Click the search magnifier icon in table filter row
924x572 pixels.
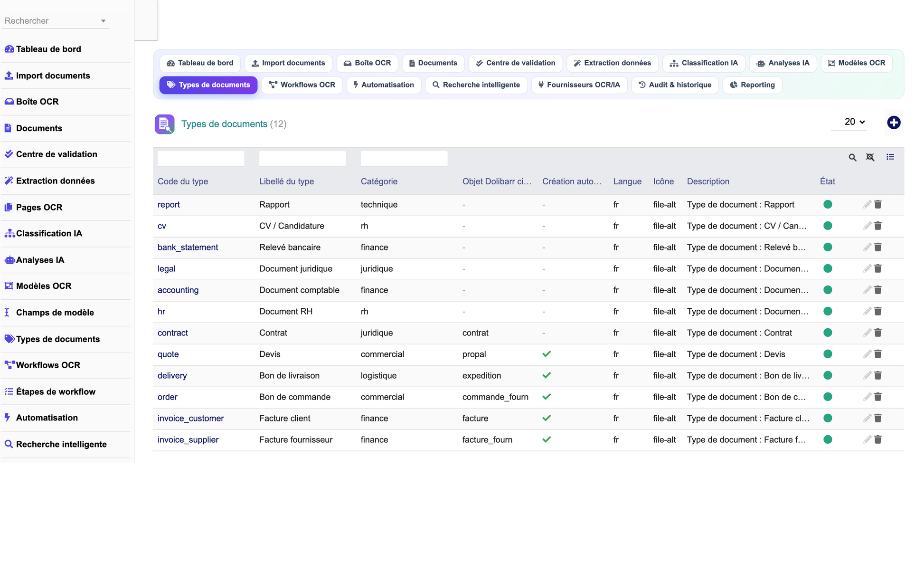(853, 157)
